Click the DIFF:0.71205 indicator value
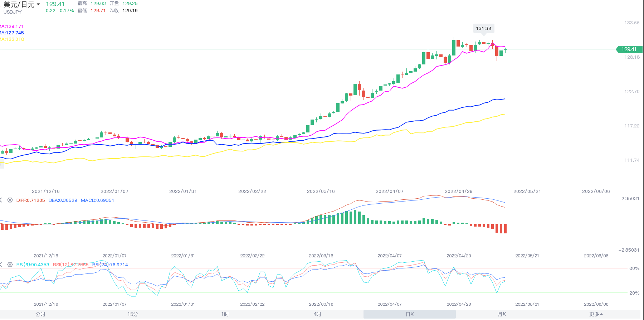The image size is (644, 320). tap(31, 200)
